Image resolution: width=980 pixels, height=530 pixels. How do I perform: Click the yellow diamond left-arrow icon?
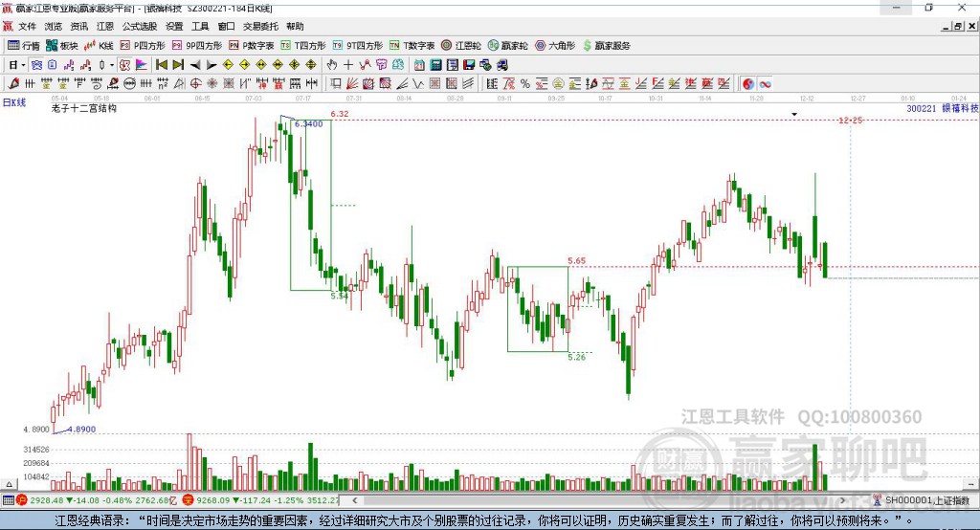(x=228, y=65)
